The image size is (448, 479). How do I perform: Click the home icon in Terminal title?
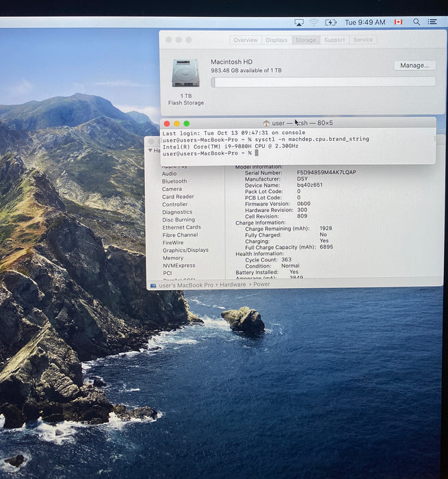(266, 123)
